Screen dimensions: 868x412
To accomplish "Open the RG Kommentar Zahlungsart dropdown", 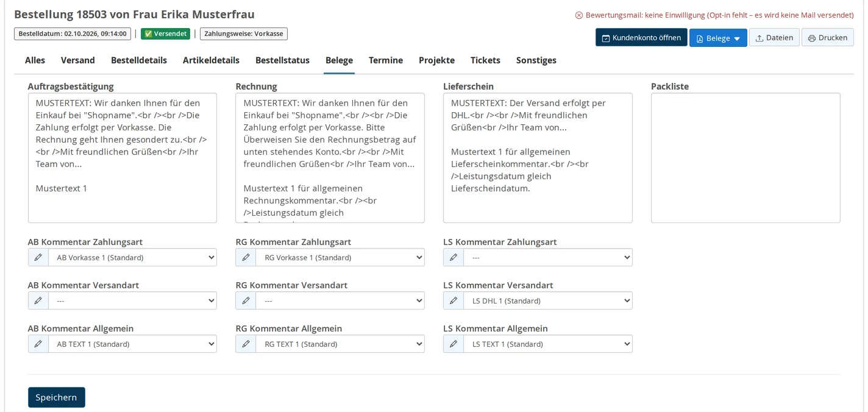I will (340, 257).
